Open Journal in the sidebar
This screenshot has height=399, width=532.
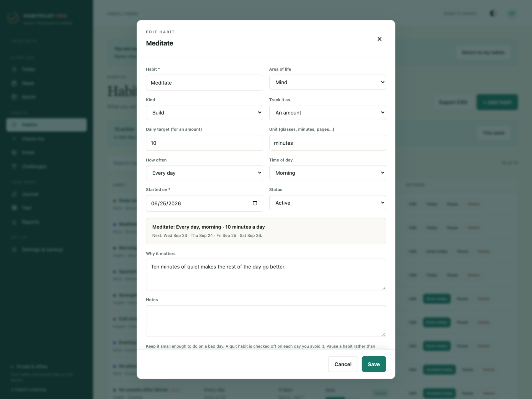pyautogui.click(x=47, y=194)
